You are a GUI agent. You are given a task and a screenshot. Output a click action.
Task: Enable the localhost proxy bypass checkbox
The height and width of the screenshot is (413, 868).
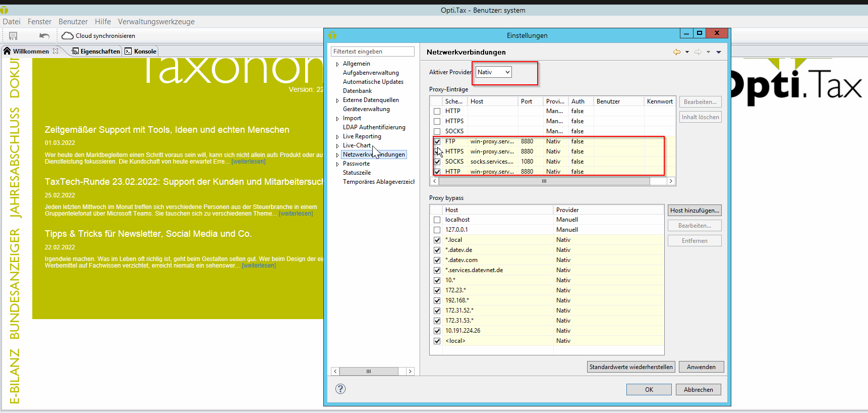coord(437,220)
